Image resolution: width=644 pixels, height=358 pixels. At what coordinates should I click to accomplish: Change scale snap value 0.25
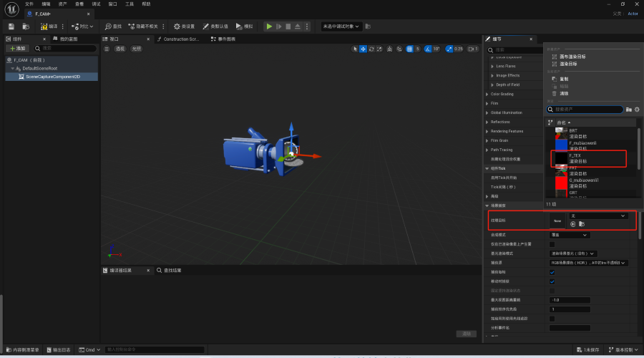[x=459, y=49]
